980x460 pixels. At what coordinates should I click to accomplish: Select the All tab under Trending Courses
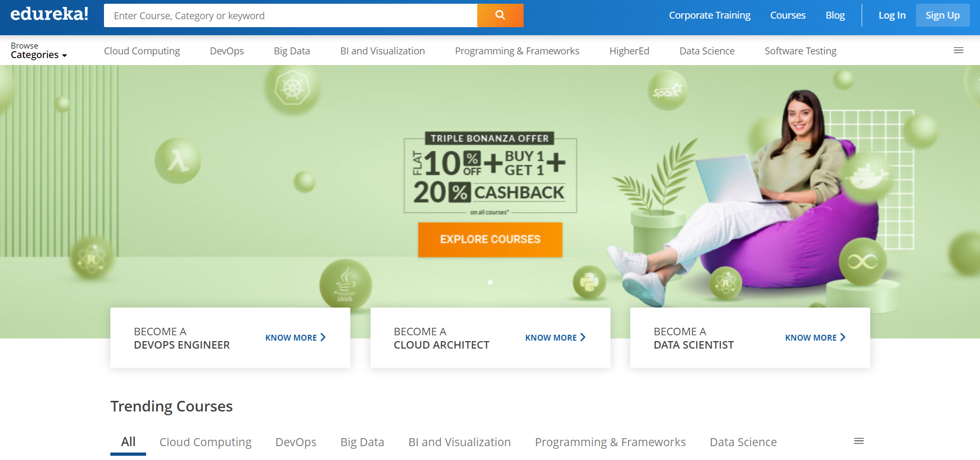pos(128,442)
